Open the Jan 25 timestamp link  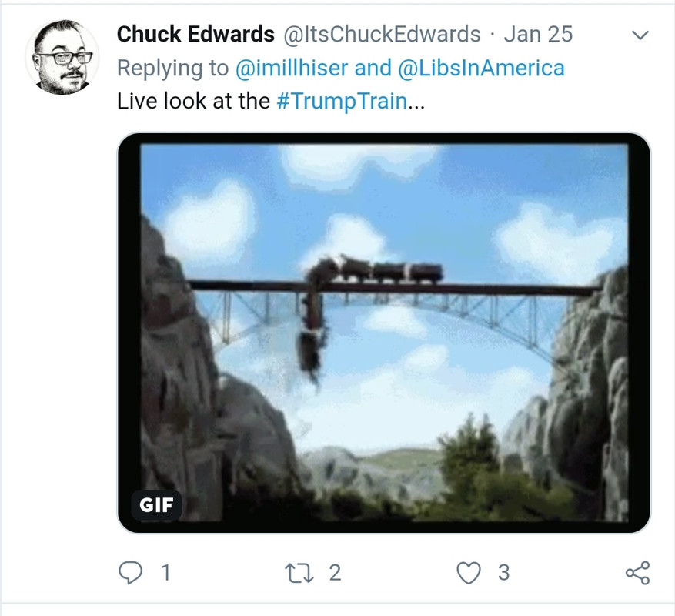pyautogui.click(x=538, y=34)
